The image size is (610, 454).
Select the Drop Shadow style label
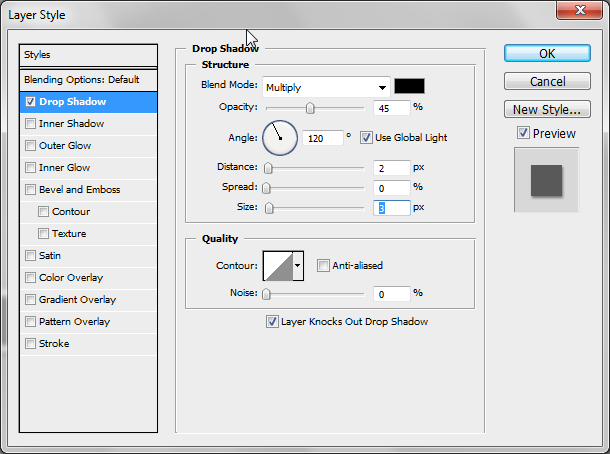coord(72,102)
